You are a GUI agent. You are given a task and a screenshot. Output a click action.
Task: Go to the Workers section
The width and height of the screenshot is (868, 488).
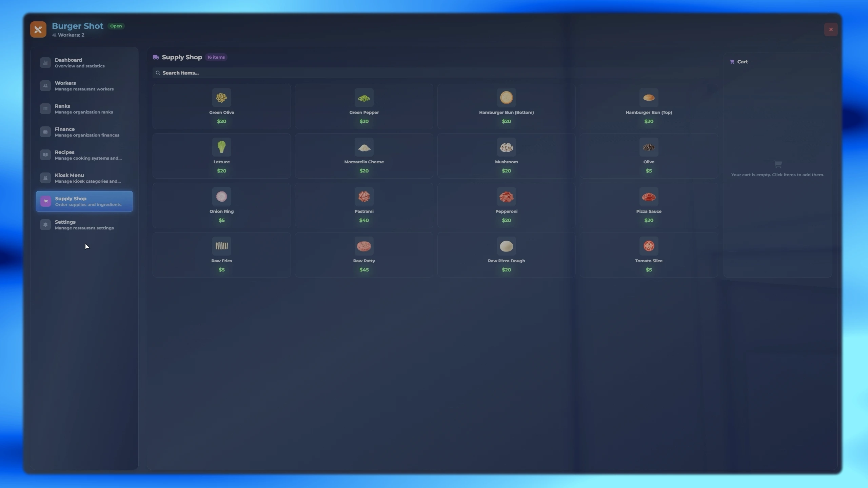click(84, 86)
